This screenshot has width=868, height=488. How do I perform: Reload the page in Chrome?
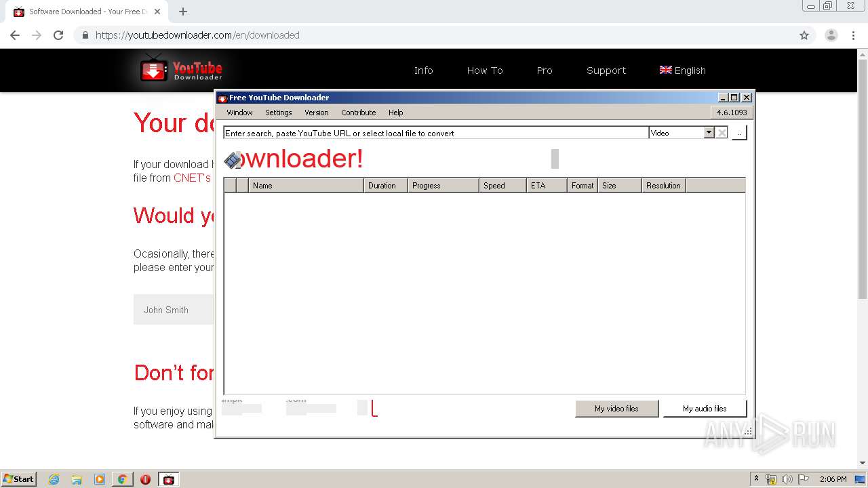pos(58,35)
